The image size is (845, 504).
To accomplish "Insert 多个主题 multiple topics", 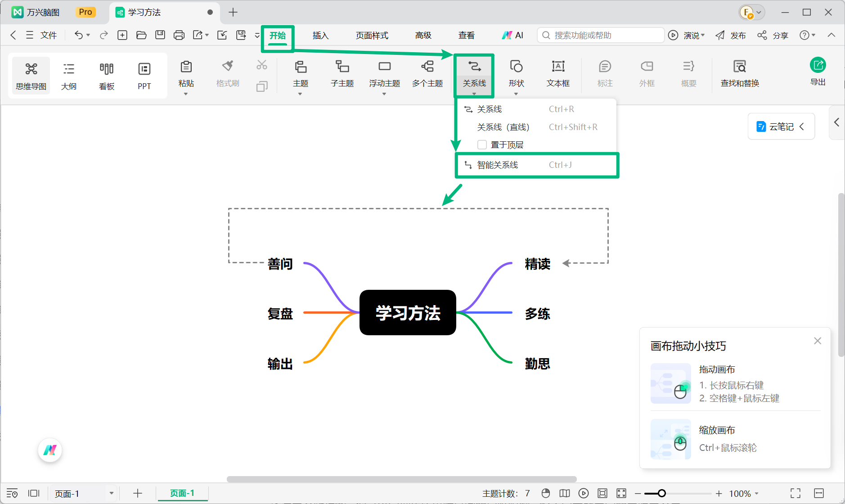I will coord(427,74).
